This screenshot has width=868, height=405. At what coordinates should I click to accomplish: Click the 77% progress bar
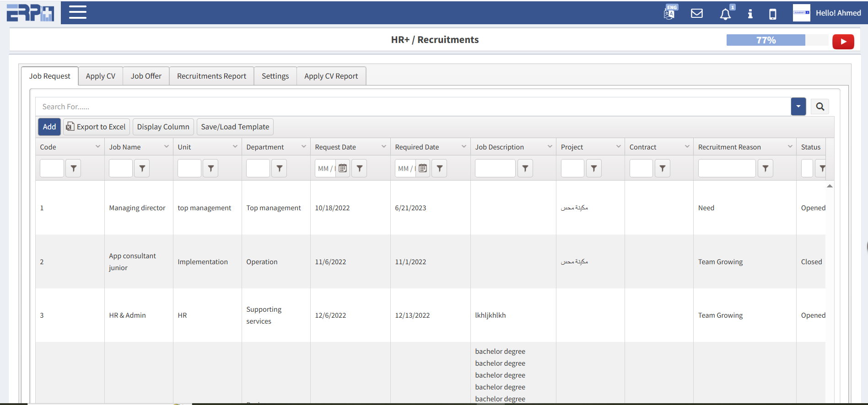(x=766, y=40)
